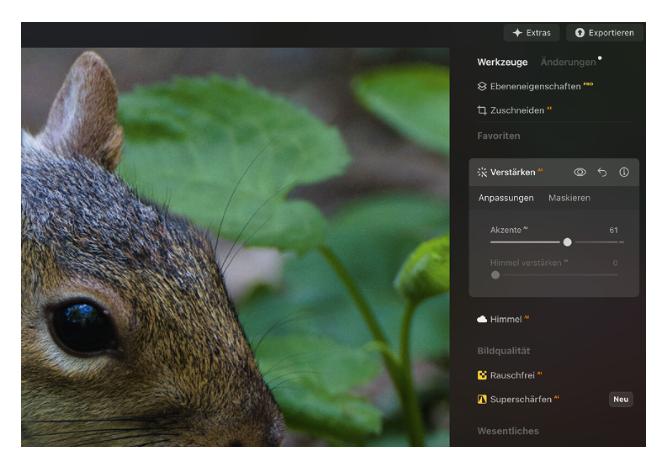Click the squirrel photo in the canvas
Viewport: 667px width, 474px height.
point(235,247)
